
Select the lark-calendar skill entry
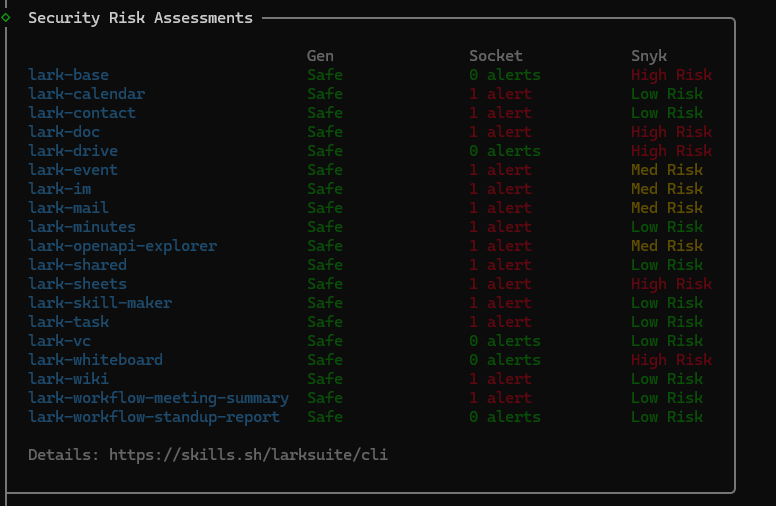(x=86, y=94)
